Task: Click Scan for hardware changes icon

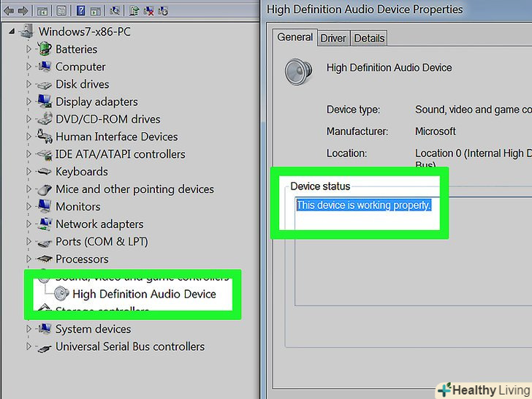Action: click(115, 11)
